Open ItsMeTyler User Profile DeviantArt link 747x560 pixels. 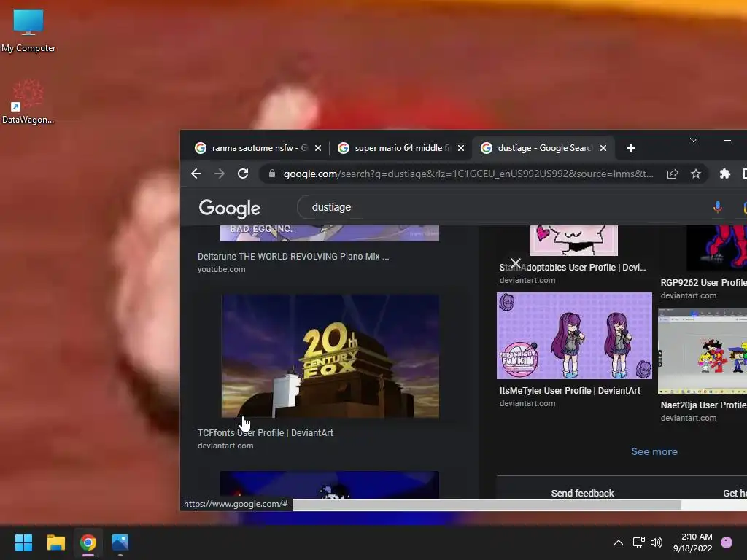click(570, 391)
